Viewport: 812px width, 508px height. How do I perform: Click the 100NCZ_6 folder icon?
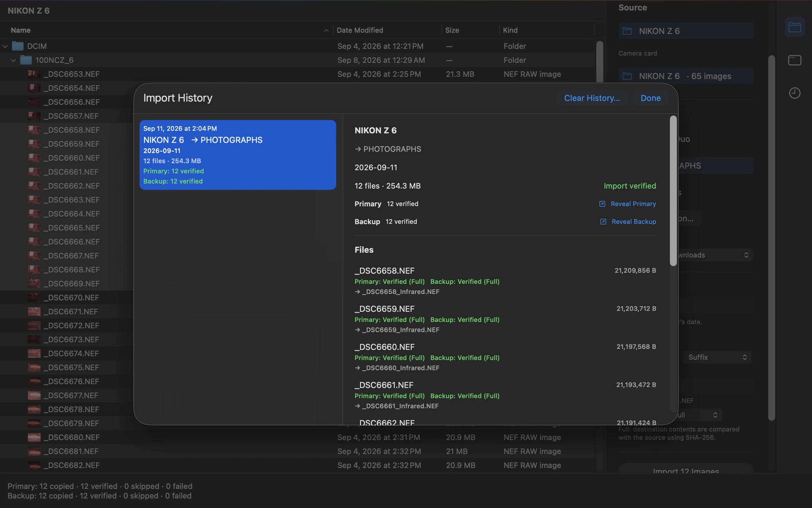point(25,60)
